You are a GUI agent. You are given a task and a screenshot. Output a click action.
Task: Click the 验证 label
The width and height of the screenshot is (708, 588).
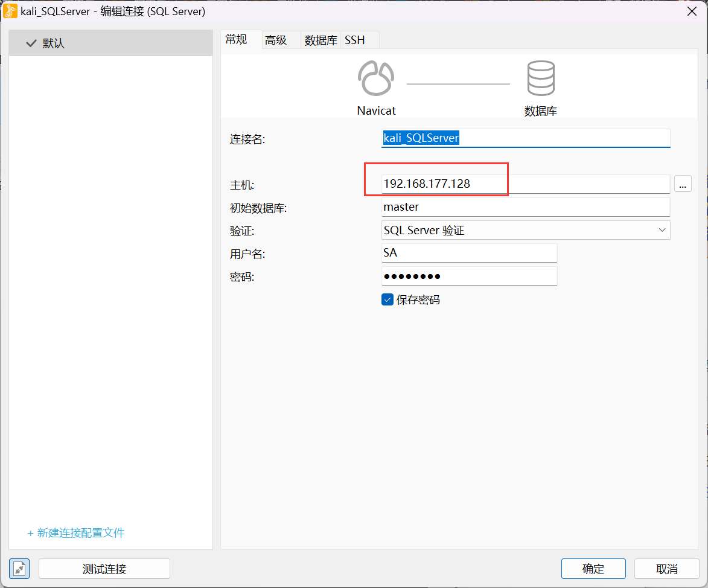click(x=242, y=231)
